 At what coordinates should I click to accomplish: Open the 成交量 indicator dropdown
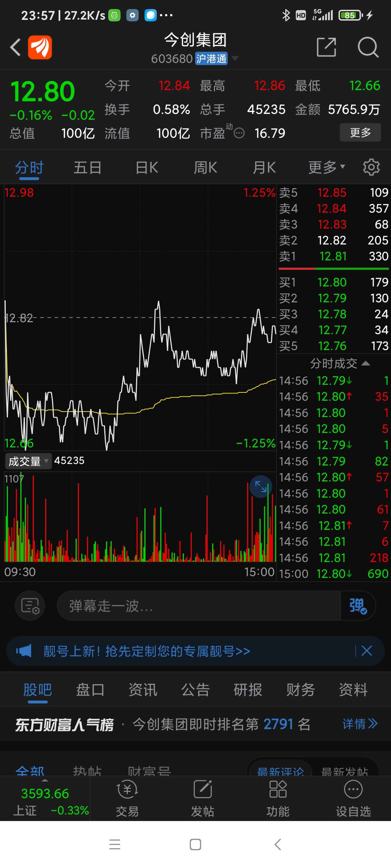(29, 461)
